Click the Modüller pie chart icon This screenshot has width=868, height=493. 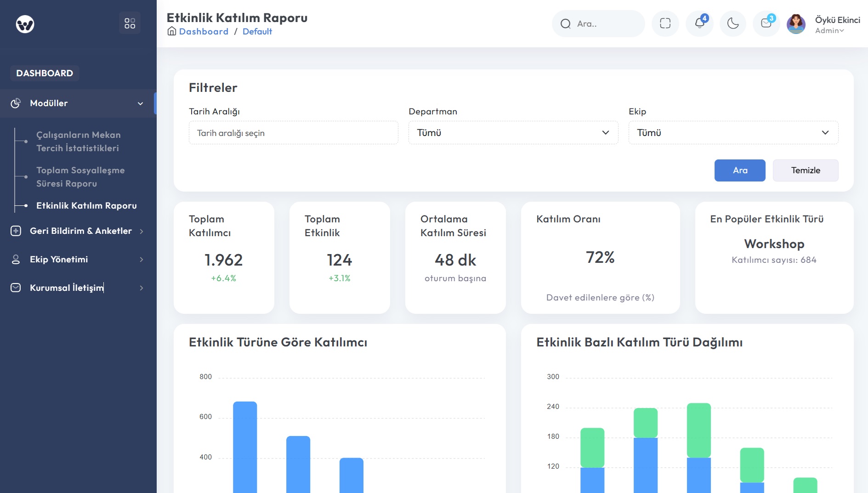click(16, 103)
